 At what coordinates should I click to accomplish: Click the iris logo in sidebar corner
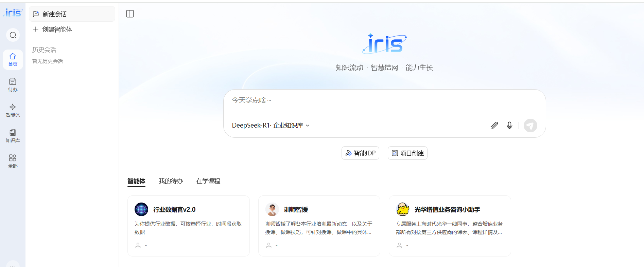13,13
